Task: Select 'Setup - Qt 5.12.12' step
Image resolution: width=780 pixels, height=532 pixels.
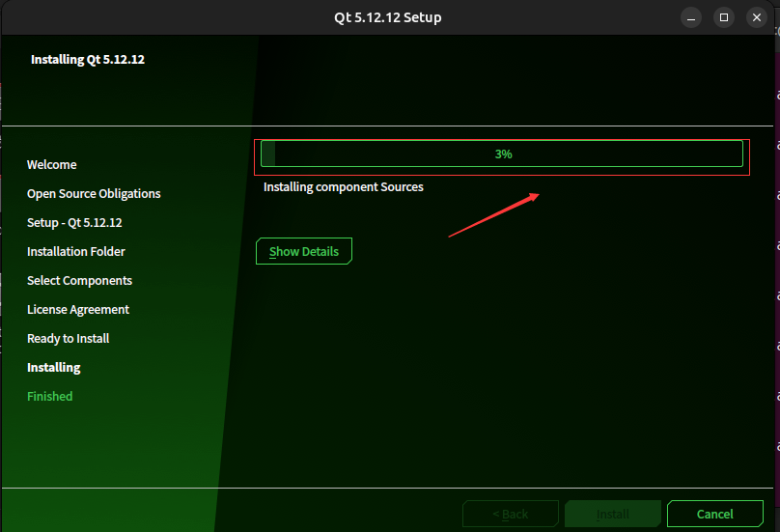Action: [x=74, y=222]
